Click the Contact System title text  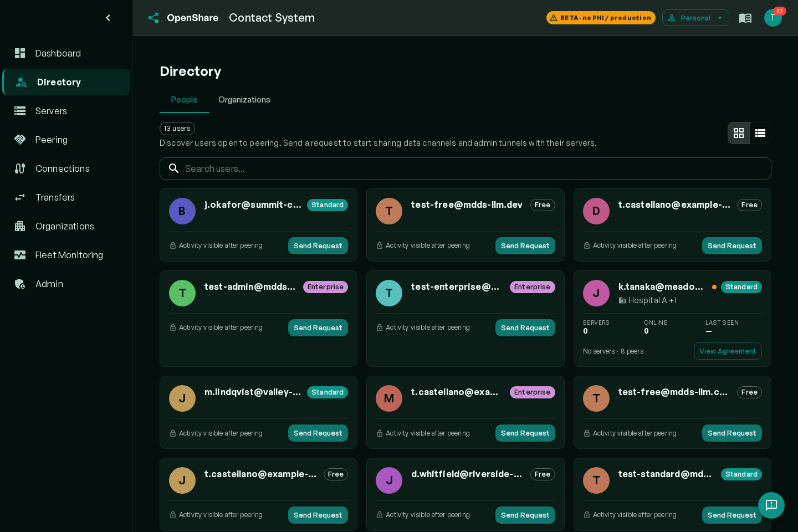pos(272,18)
